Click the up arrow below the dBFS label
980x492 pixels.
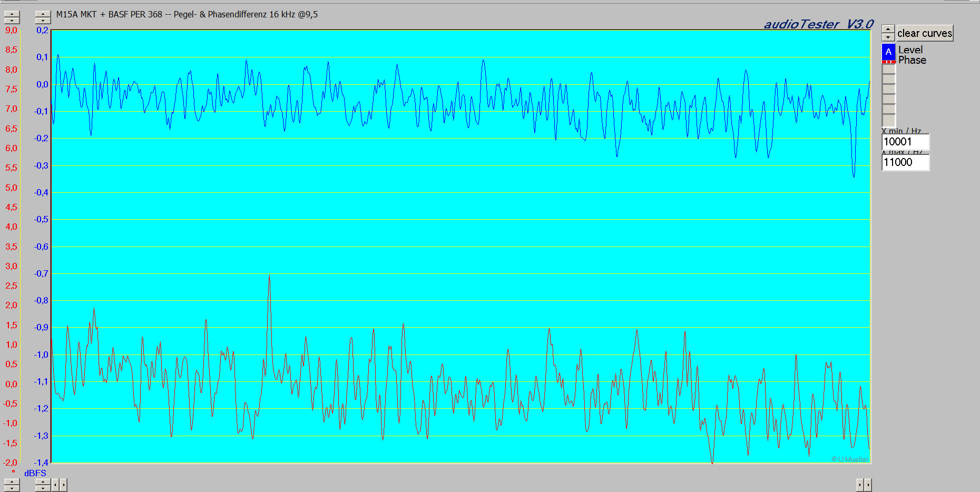[43, 482]
